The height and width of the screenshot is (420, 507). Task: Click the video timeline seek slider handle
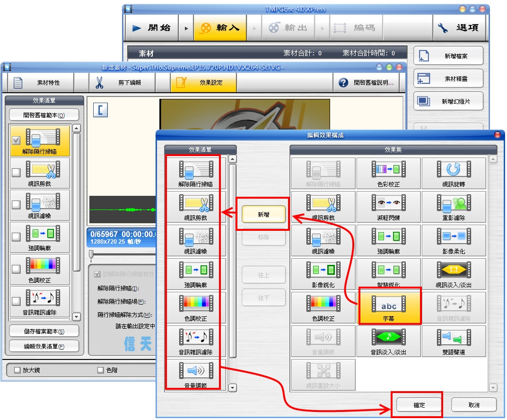coord(91,254)
